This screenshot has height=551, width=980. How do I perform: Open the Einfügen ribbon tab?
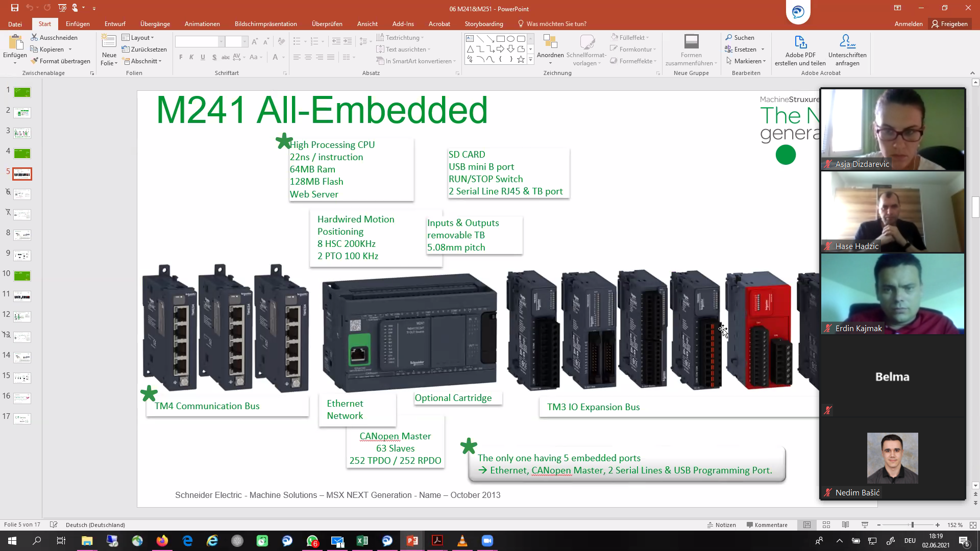coord(78,23)
